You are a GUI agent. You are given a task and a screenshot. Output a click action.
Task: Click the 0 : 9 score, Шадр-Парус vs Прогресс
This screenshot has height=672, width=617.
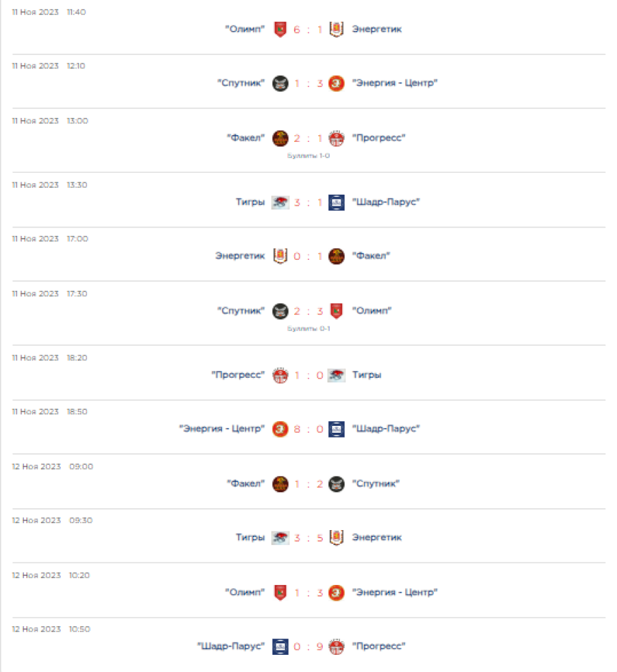(308, 647)
